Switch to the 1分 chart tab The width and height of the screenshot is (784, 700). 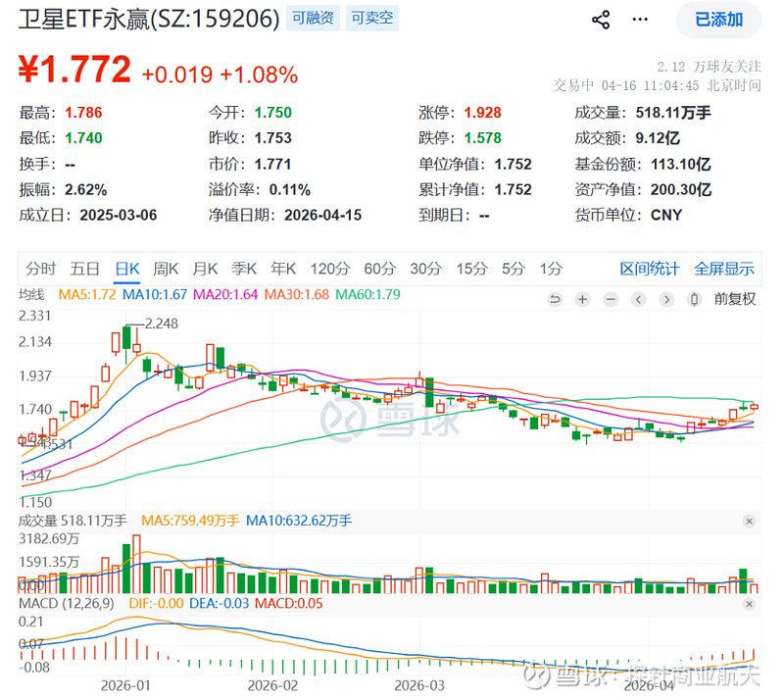pos(551,269)
